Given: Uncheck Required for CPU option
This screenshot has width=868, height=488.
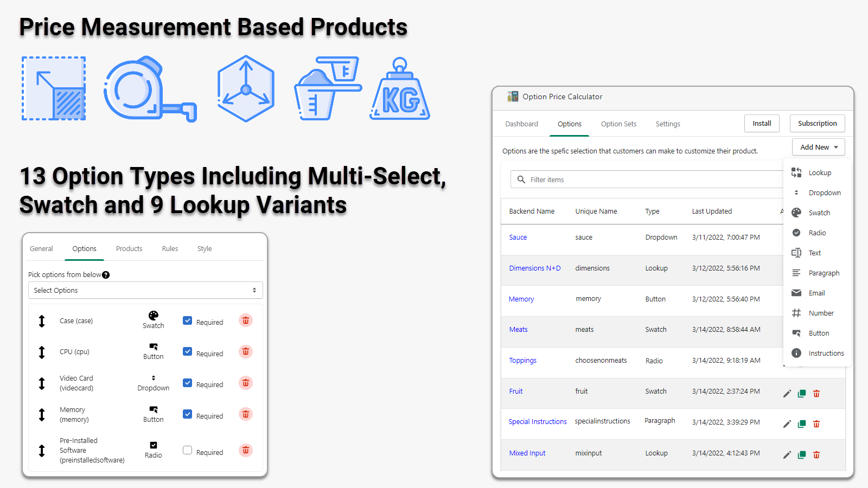Looking at the screenshot, I should pyautogui.click(x=188, y=351).
